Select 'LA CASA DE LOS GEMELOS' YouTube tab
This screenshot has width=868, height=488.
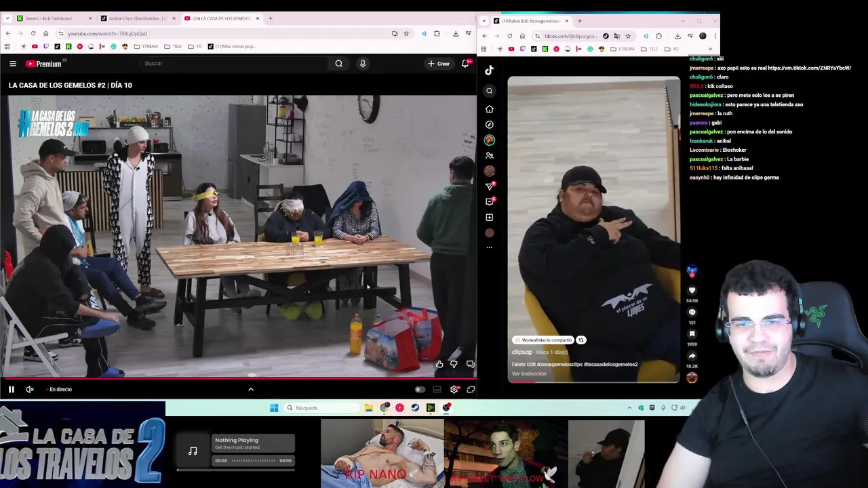220,18
